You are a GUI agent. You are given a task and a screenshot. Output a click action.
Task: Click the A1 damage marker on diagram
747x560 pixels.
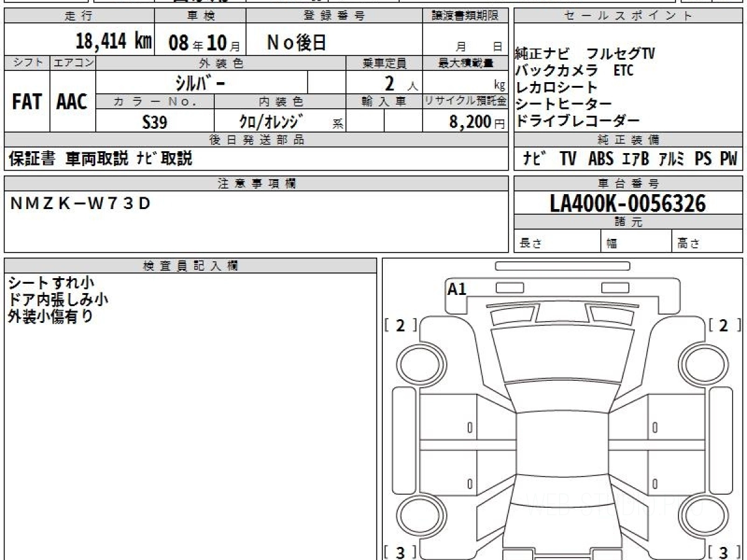457,289
